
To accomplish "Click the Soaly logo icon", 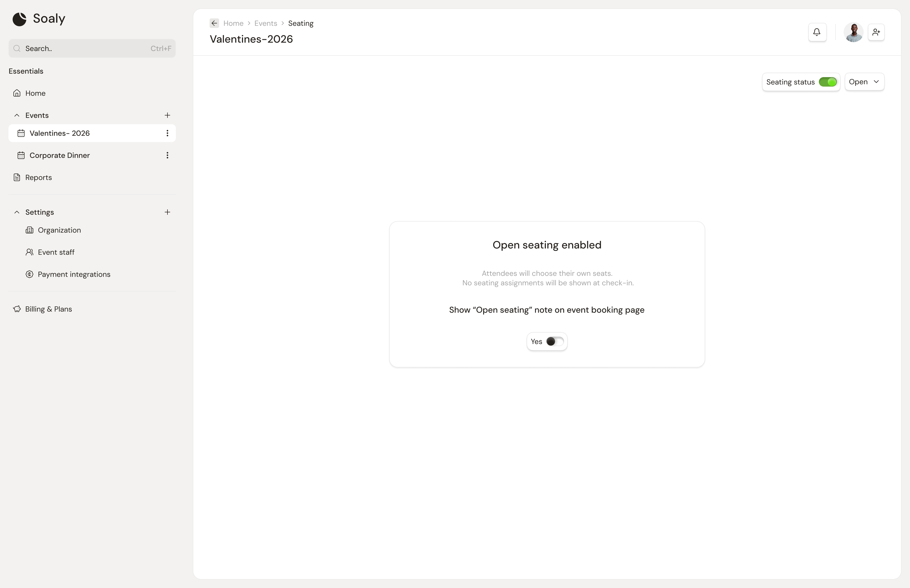I will pyautogui.click(x=19, y=19).
